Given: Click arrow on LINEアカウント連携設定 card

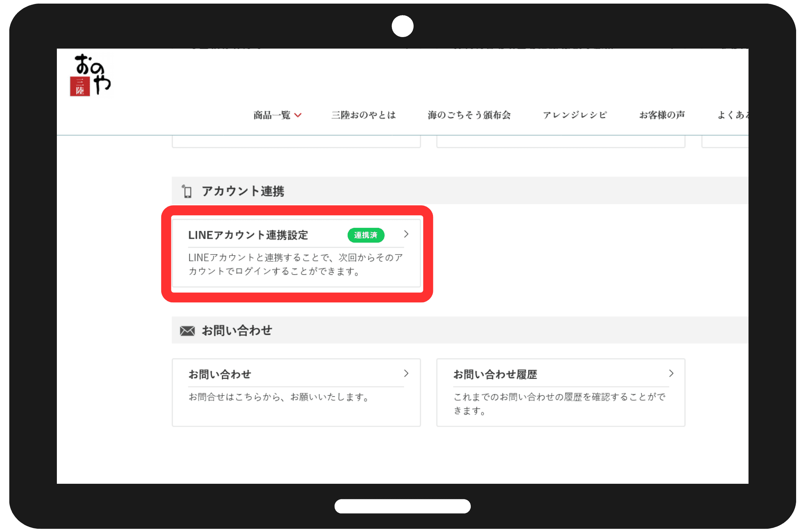Looking at the screenshot, I should click(406, 234).
